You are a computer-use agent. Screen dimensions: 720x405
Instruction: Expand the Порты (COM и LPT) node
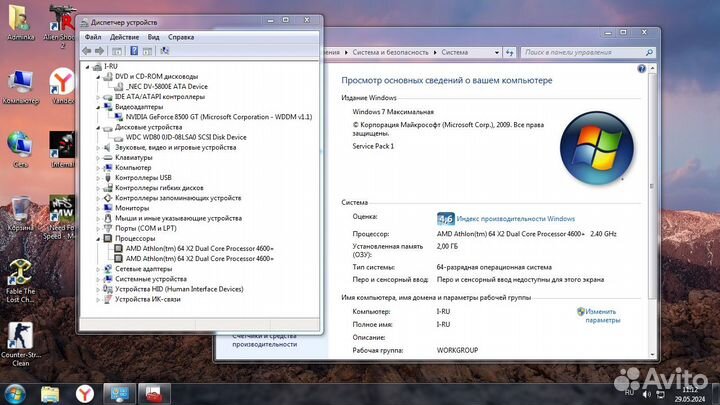coord(98,228)
